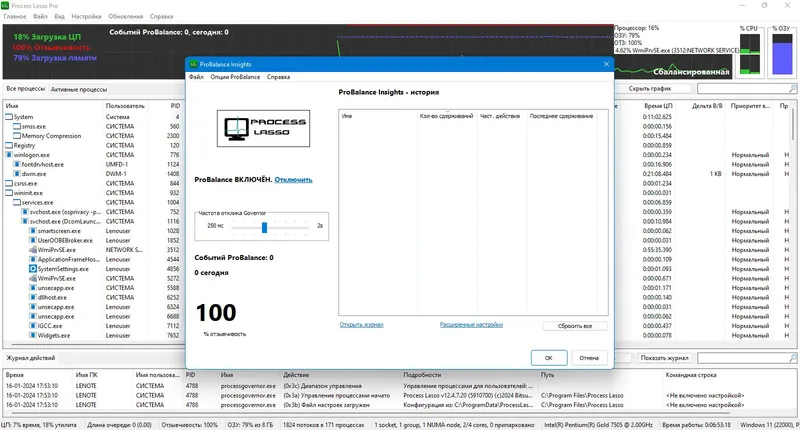Open the Открыть журнал link

(x=361, y=325)
